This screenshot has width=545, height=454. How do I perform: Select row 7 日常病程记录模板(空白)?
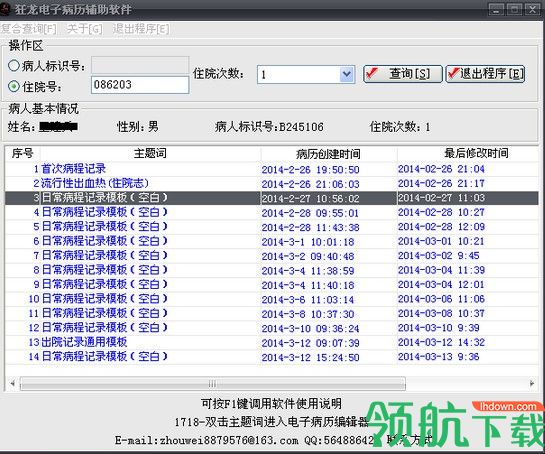(272, 256)
